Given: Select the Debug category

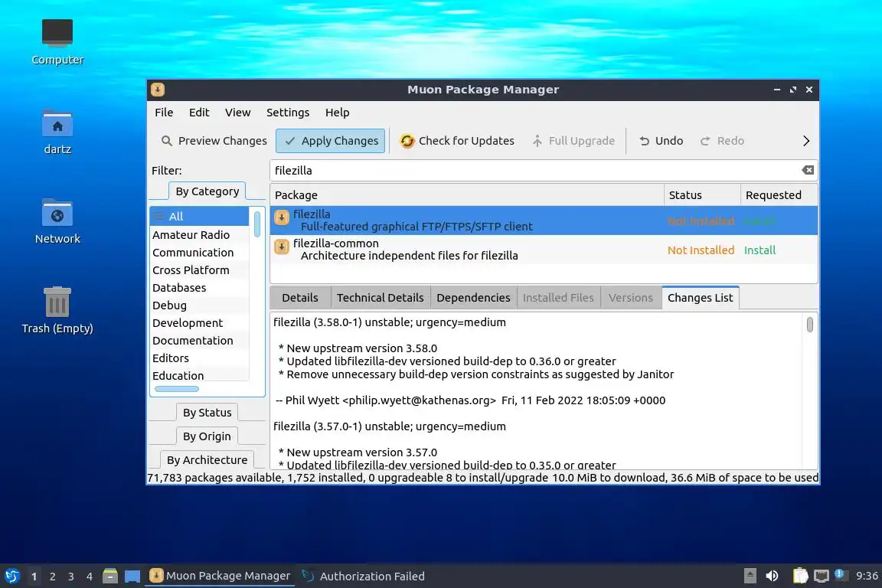Looking at the screenshot, I should [x=200, y=305].
